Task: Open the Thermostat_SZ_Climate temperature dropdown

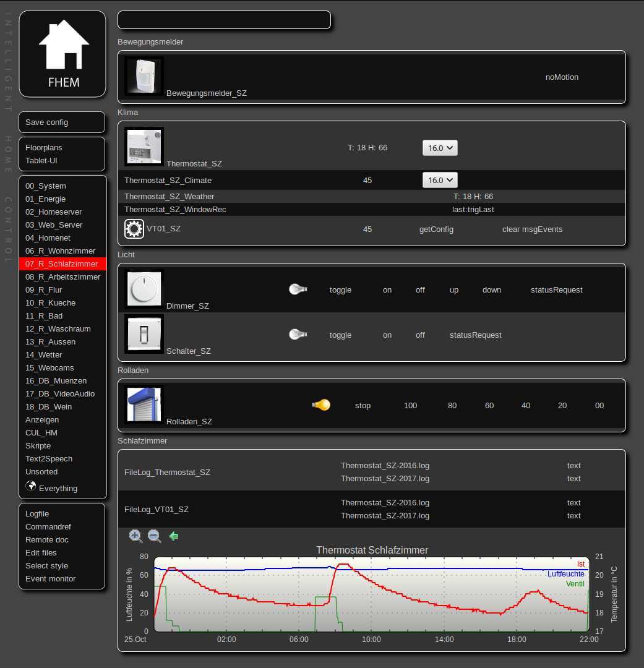Action: [440, 180]
